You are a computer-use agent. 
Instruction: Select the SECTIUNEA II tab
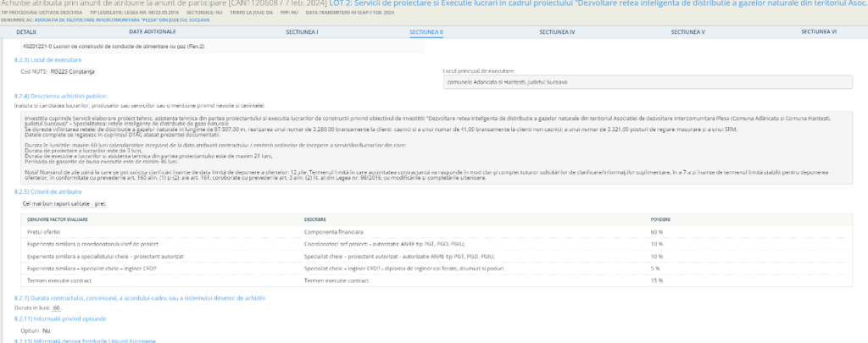pos(426,32)
